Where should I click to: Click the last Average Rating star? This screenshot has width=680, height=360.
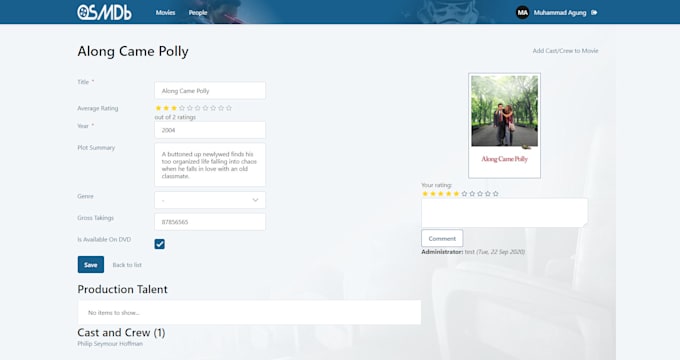pyautogui.click(x=229, y=108)
